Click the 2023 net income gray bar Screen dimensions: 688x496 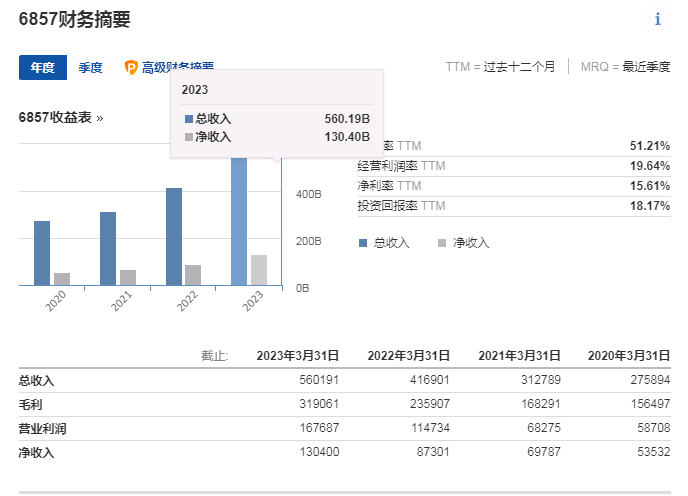(x=259, y=270)
